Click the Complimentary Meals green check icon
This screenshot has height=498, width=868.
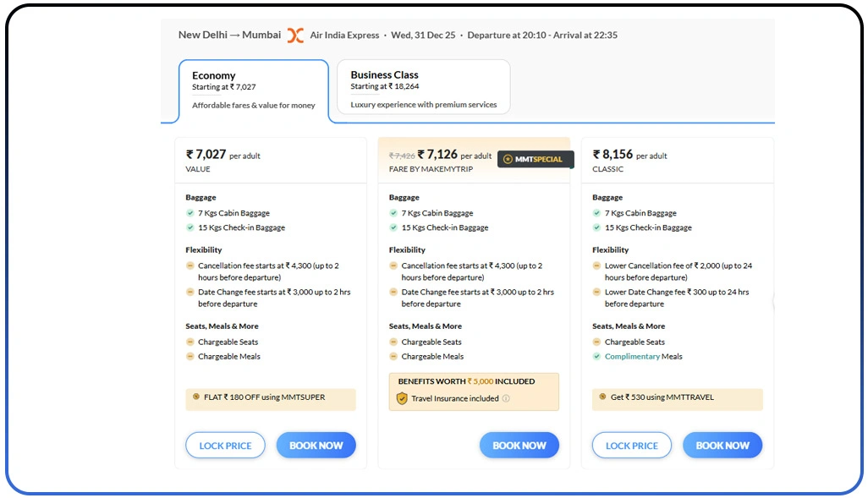(x=596, y=357)
